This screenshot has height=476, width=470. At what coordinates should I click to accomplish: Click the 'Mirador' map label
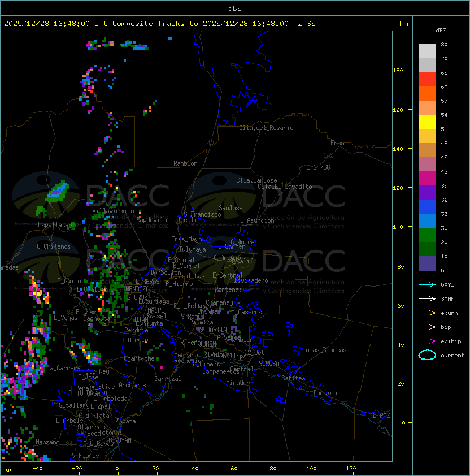[238, 383]
